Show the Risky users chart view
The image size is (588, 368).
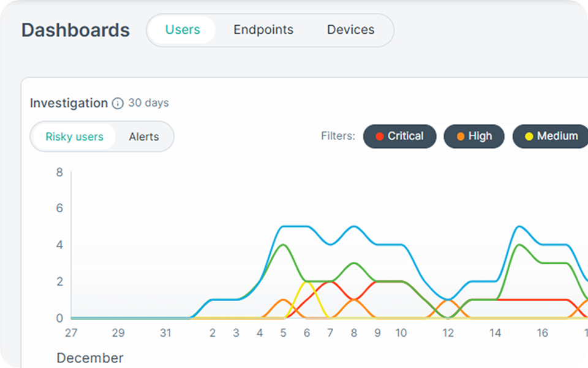point(74,137)
